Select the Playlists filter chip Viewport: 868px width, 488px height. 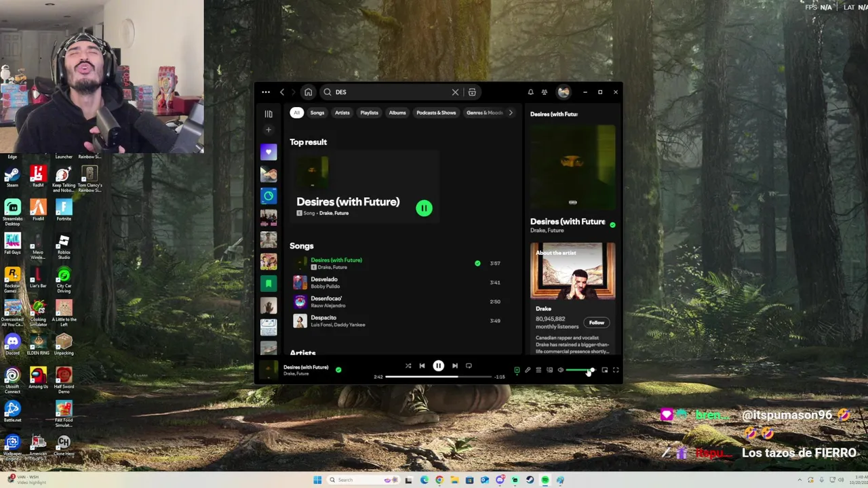[x=369, y=113]
